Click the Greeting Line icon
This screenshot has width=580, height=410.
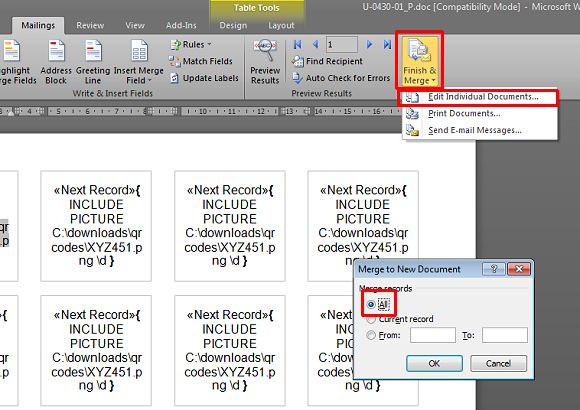93,51
